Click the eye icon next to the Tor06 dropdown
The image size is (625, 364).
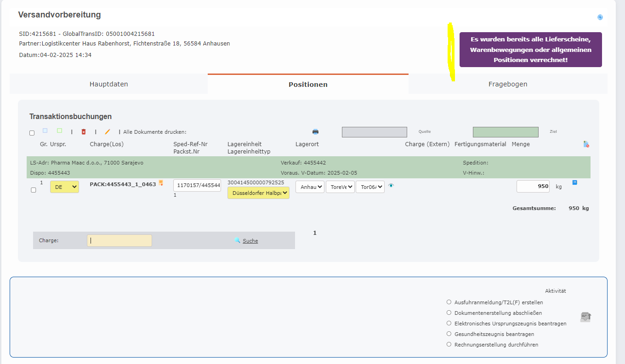391,186
